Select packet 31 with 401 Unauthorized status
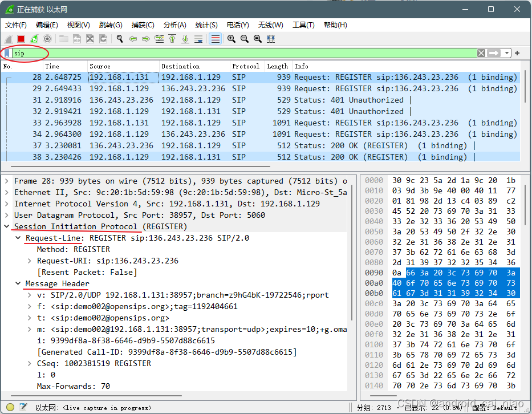Image resolution: width=532 pixels, height=414 pixels. (x=261, y=100)
